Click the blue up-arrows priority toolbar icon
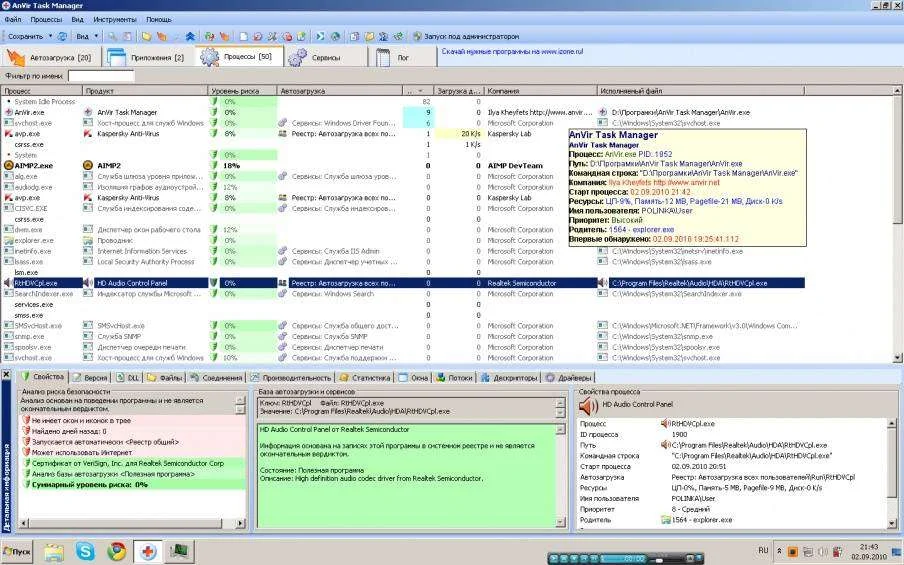 190,36
